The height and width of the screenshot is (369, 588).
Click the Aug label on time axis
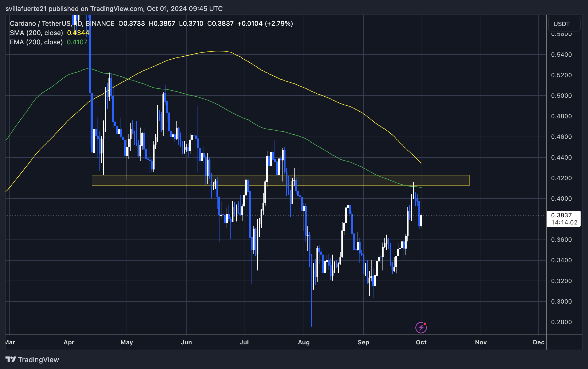click(x=304, y=342)
